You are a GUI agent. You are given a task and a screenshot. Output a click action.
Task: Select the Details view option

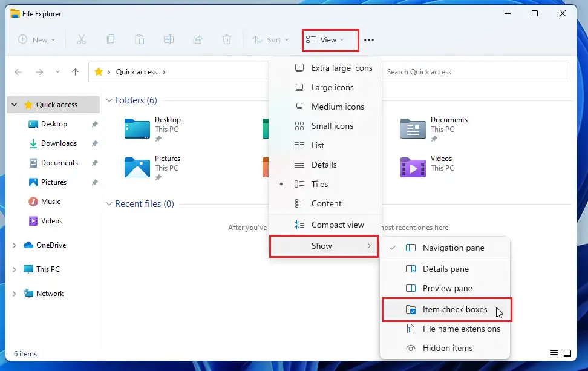click(x=325, y=165)
